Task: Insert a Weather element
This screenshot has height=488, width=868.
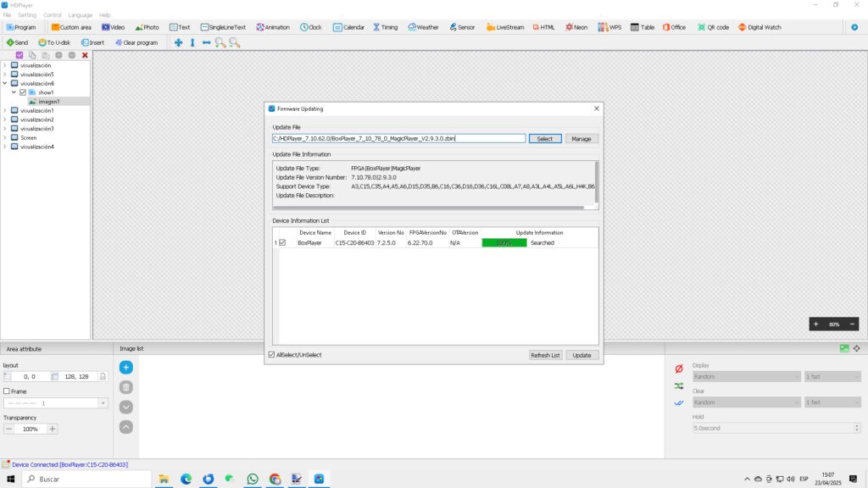Action: (424, 27)
